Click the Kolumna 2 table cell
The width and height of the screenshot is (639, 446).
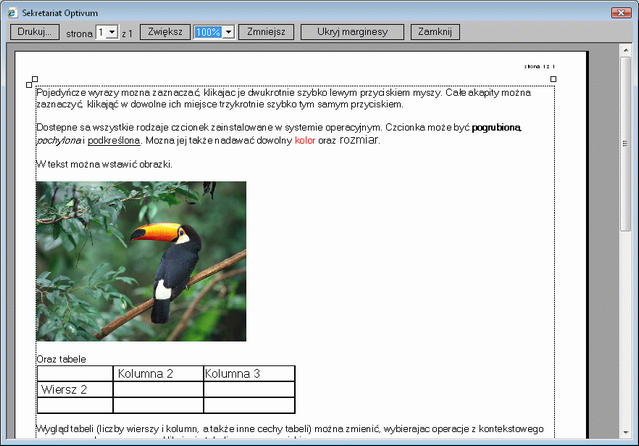tap(158, 373)
